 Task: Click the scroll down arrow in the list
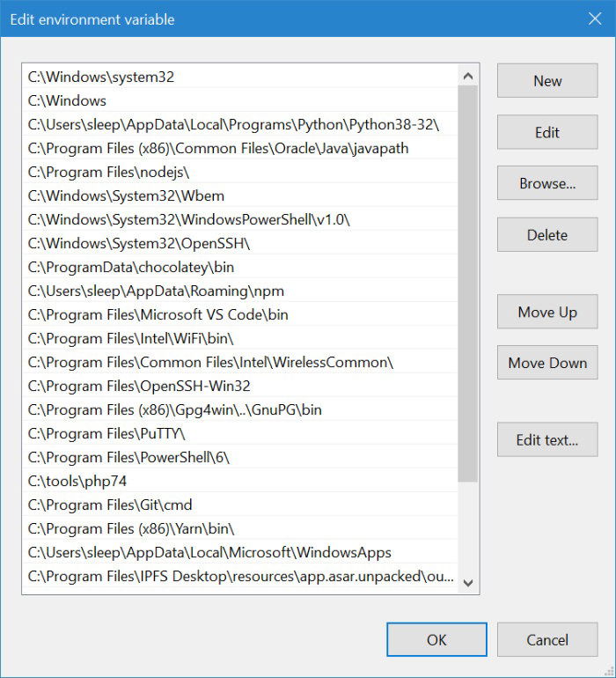pyautogui.click(x=468, y=583)
